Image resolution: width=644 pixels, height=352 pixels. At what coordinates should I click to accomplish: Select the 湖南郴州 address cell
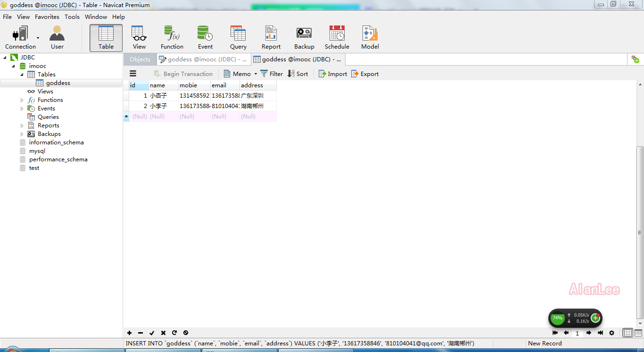click(x=258, y=106)
